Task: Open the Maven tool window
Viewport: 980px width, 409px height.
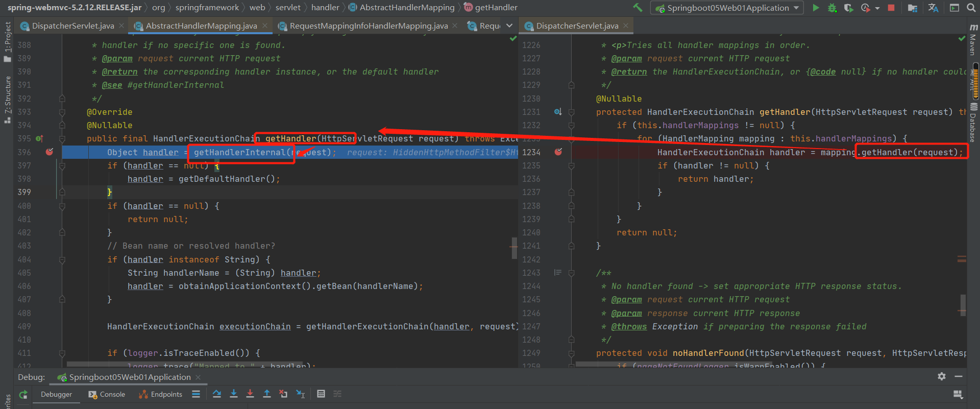Action: (973, 40)
